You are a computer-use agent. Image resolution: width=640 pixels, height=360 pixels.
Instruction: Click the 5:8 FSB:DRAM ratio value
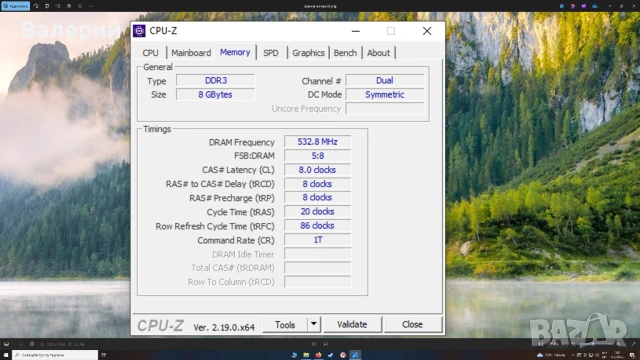pyautogui.click(x=318, y=156)
